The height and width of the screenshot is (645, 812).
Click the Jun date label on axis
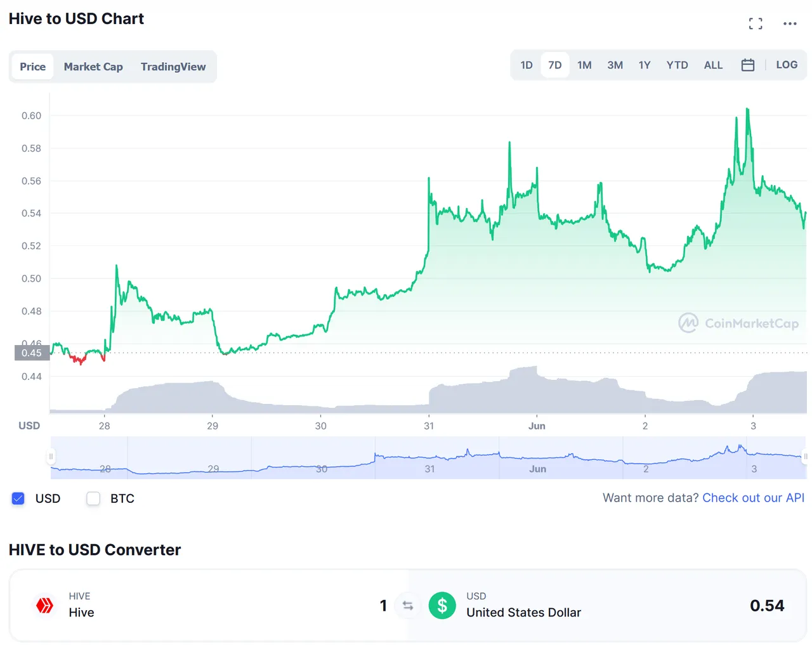coord(537,426)
